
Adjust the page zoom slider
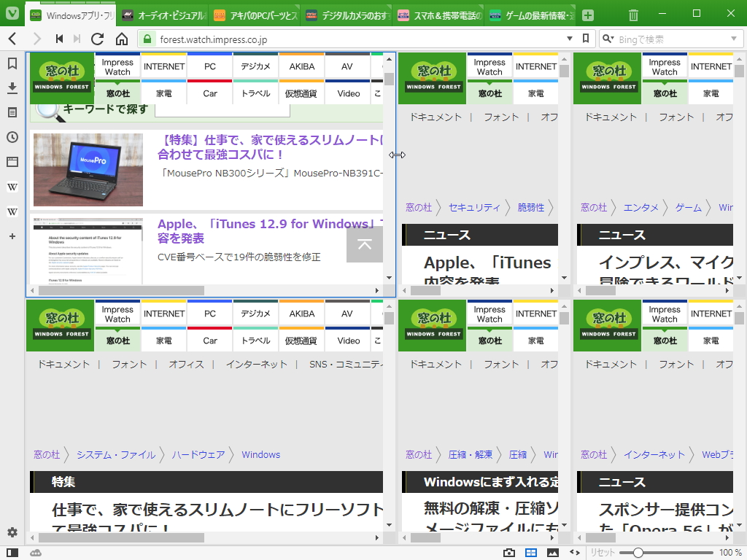[637, 553]
